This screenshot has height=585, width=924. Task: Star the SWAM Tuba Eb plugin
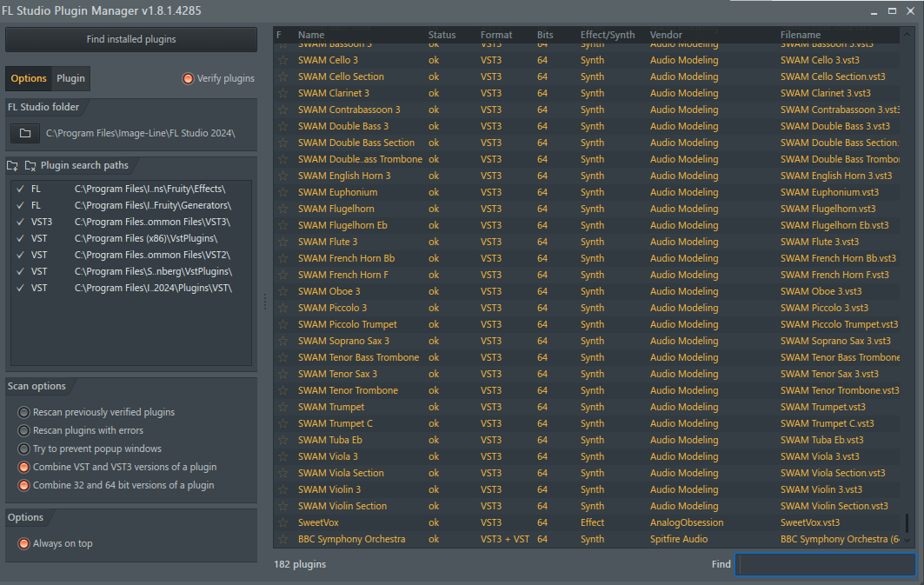coord(283,440)
